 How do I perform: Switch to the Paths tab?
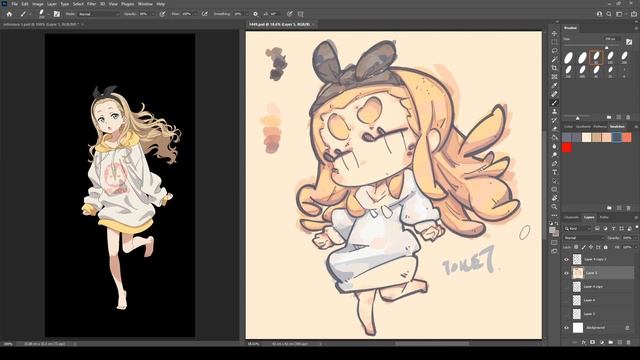[604, 217]
